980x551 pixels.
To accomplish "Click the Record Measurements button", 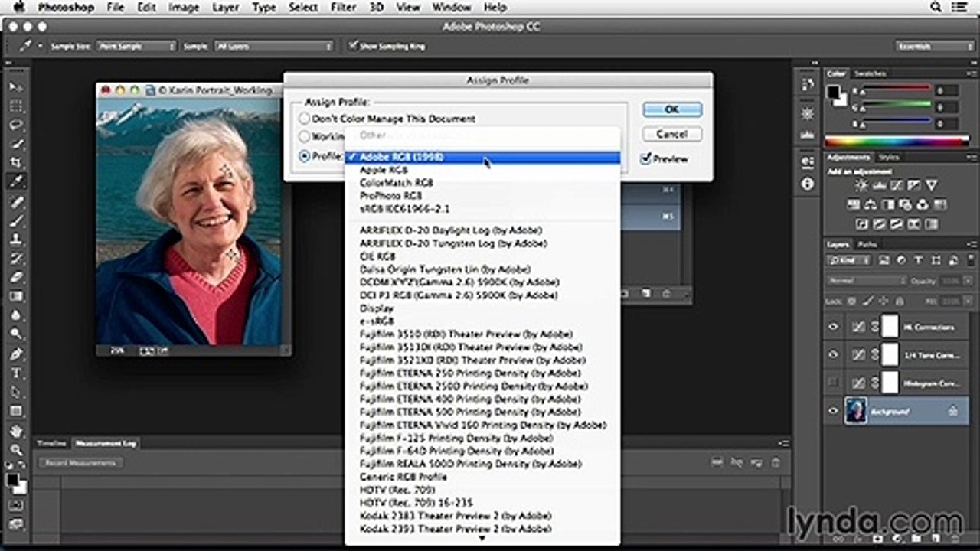I will pos(80,463).
